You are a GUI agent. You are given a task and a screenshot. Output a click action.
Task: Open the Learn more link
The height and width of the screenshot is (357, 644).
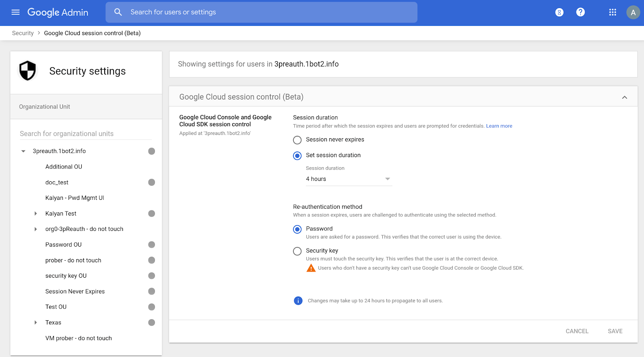(499, 126)
